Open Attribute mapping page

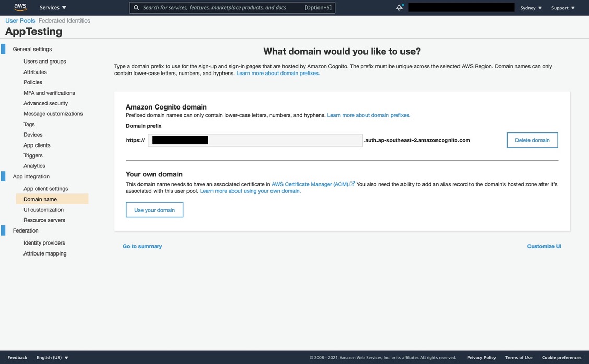(45, 253)
